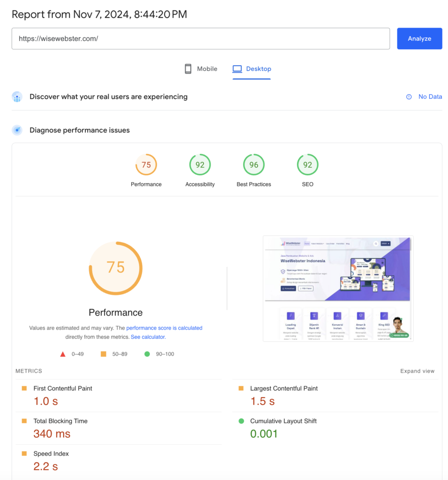Click the info icon beside No Data
This screenshot has width=448, height=480.
[x=408, y=97]
